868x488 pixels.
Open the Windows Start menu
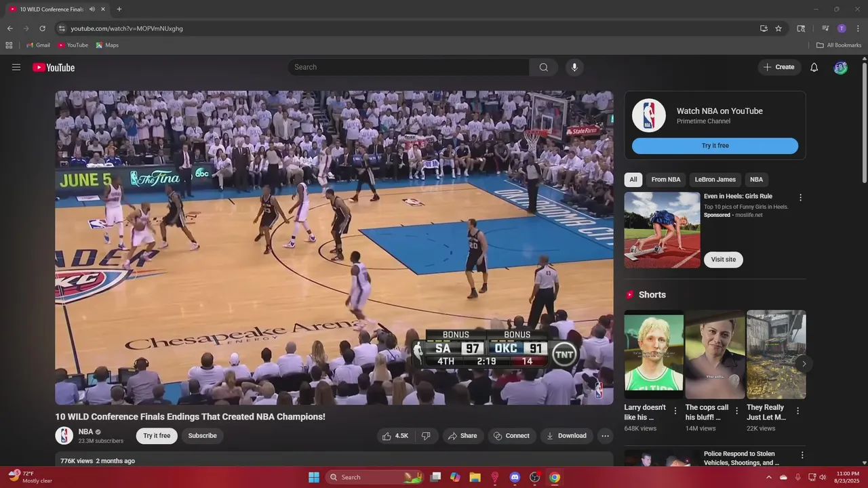(x=314, y=477)
